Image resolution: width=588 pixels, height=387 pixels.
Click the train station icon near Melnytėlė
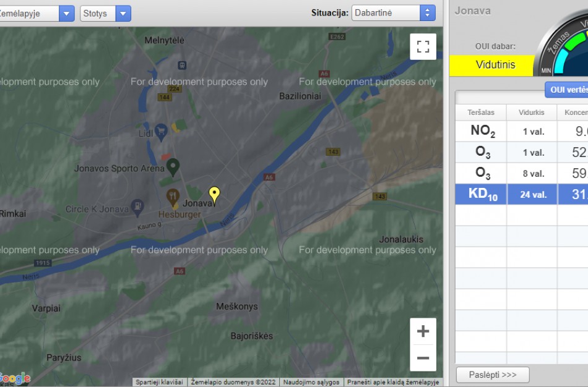click(182, 65)
